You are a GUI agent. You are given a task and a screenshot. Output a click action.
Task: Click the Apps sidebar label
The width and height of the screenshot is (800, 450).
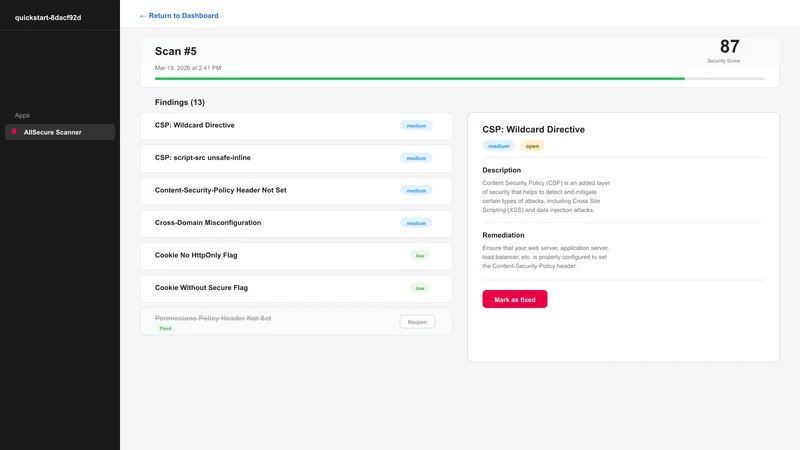22,115
